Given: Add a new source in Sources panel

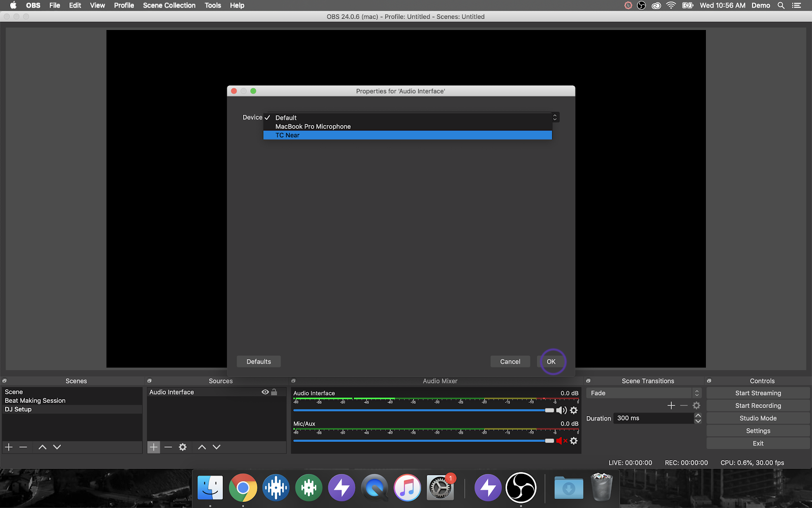Looking at the screenshot, I should [153, 447].
